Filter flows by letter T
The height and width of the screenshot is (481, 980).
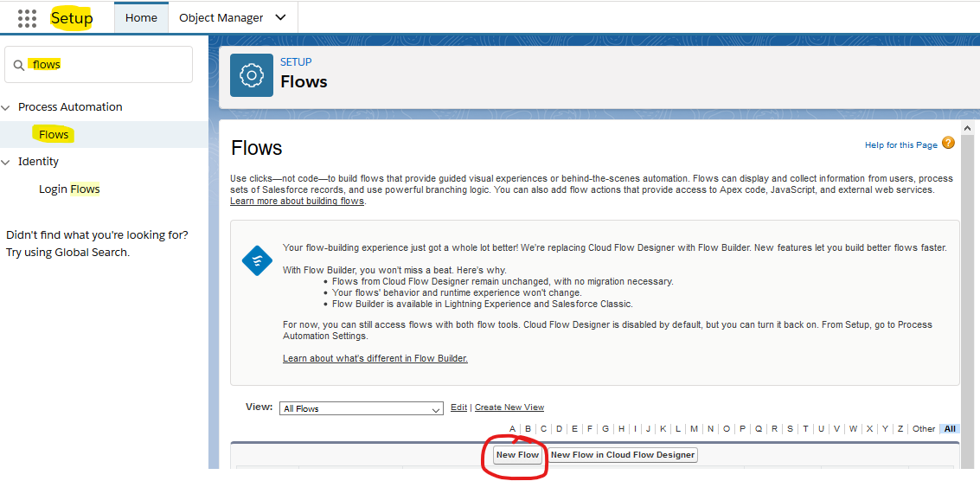[x=805, y=429]
